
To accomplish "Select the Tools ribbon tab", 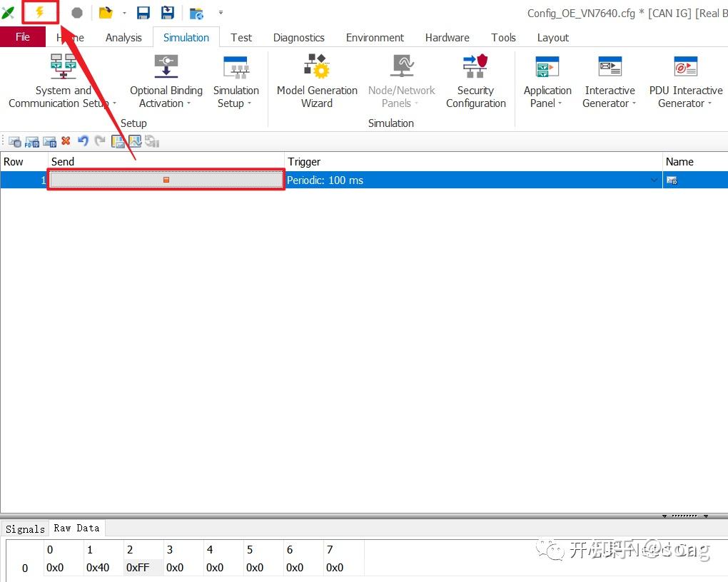I will tap(503, 38).
